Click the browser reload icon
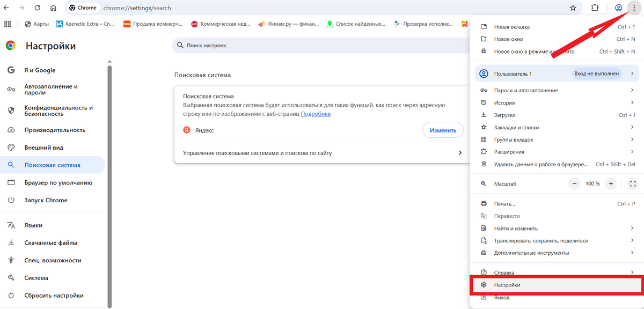644x309 pixels. click(36, 8)
